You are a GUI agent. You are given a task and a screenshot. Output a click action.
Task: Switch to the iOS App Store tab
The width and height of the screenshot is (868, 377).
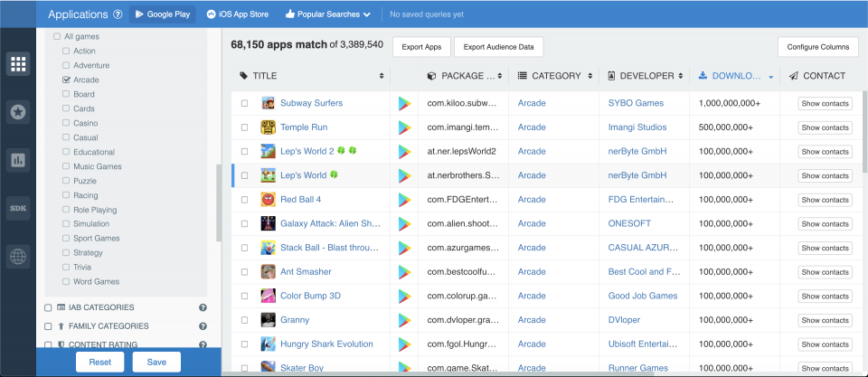tap(238, 14)
